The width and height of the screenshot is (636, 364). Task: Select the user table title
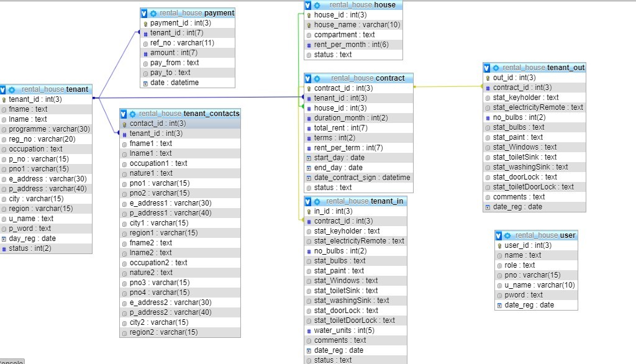coord(545,235)
